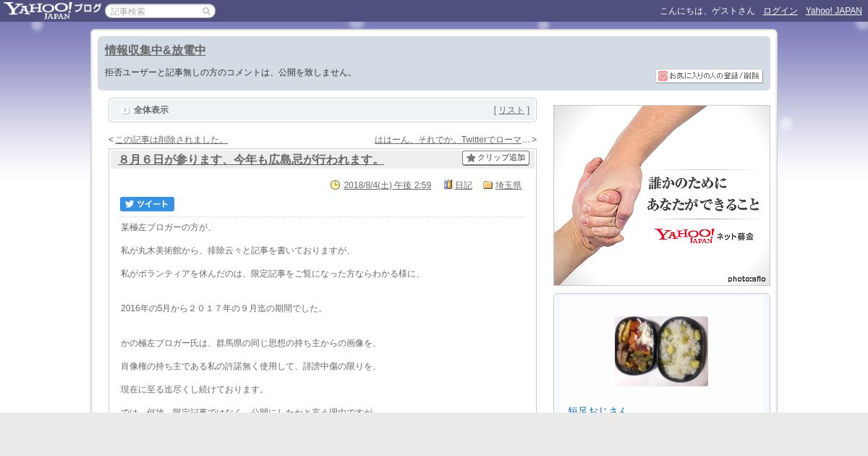Image resolution: width=868 pixels, height=456 pixels.
Task: Click the こんにちは、ゲストさん greeting
Action: tap(707, 11)
